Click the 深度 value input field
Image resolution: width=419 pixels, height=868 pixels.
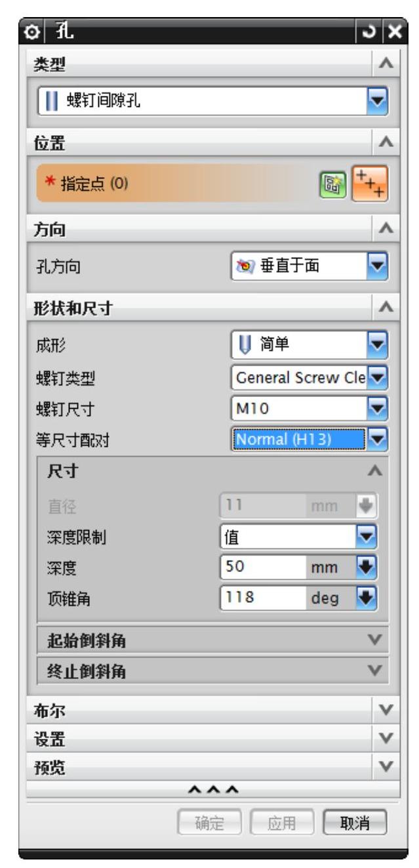point(260,566)
